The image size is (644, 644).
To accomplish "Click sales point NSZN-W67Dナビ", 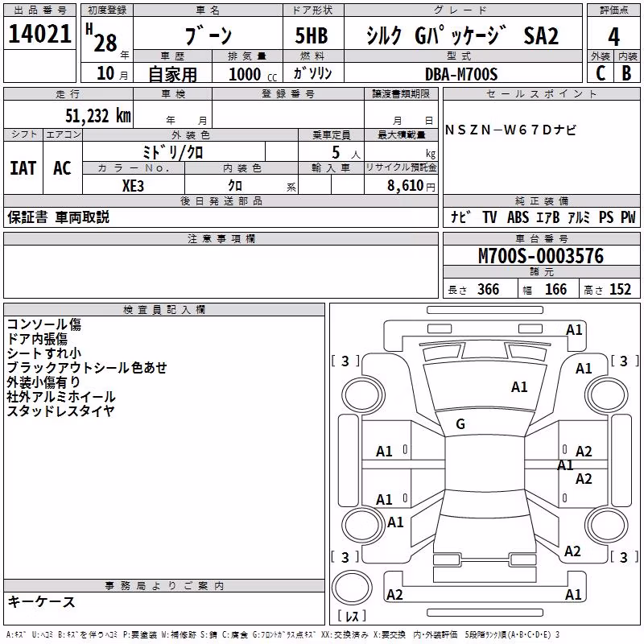I will (x=511, y=130).
